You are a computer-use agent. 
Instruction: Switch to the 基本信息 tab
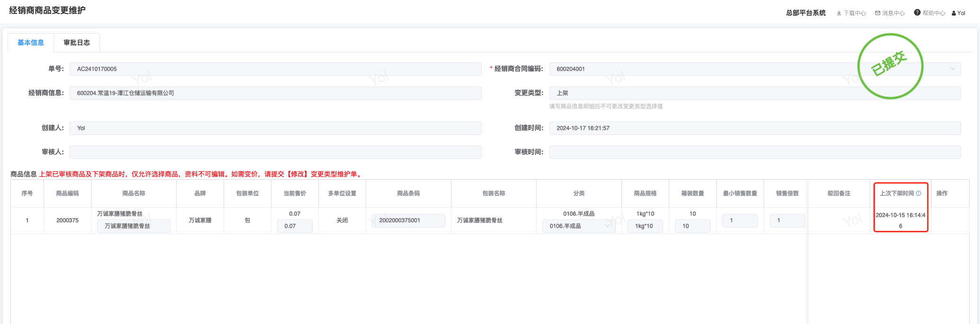(x=31, y=43)
